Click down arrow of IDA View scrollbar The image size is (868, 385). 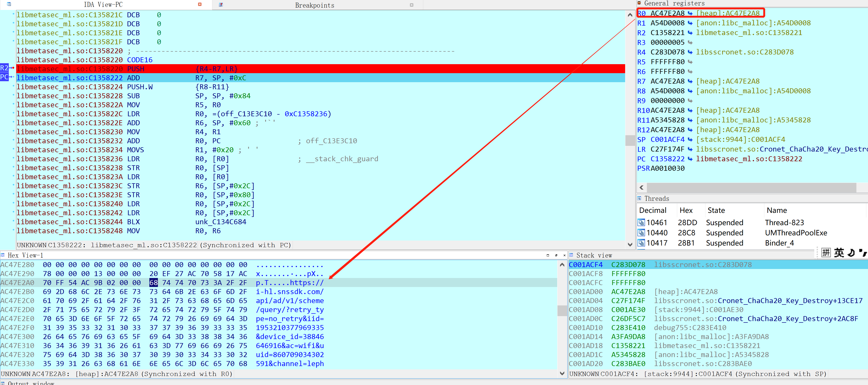tap(630, 244)
